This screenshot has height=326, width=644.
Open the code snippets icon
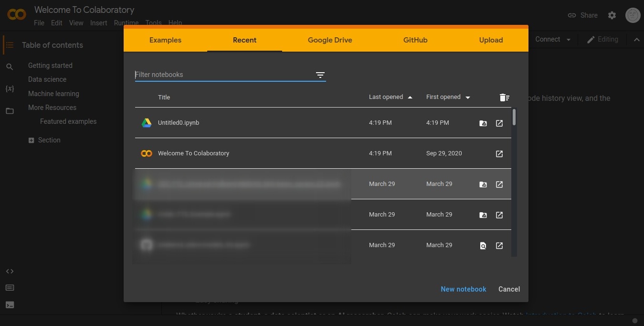pyautogui.click(x=10, y=271)
